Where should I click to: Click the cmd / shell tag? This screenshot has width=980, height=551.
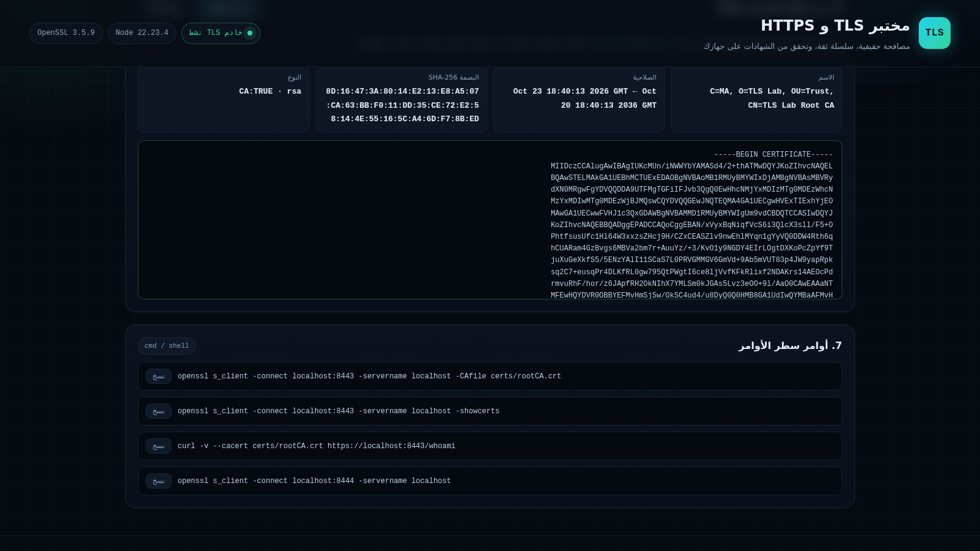[167, 346]
